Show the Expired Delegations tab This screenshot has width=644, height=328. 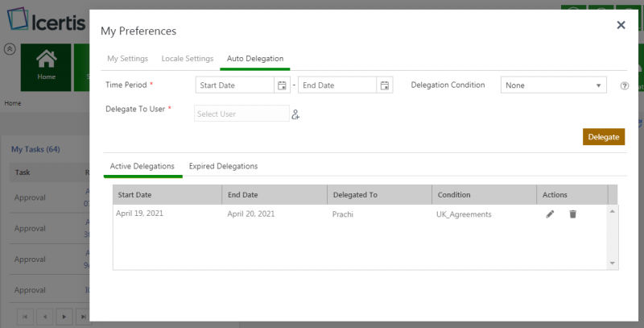click(x=223, y=166)
